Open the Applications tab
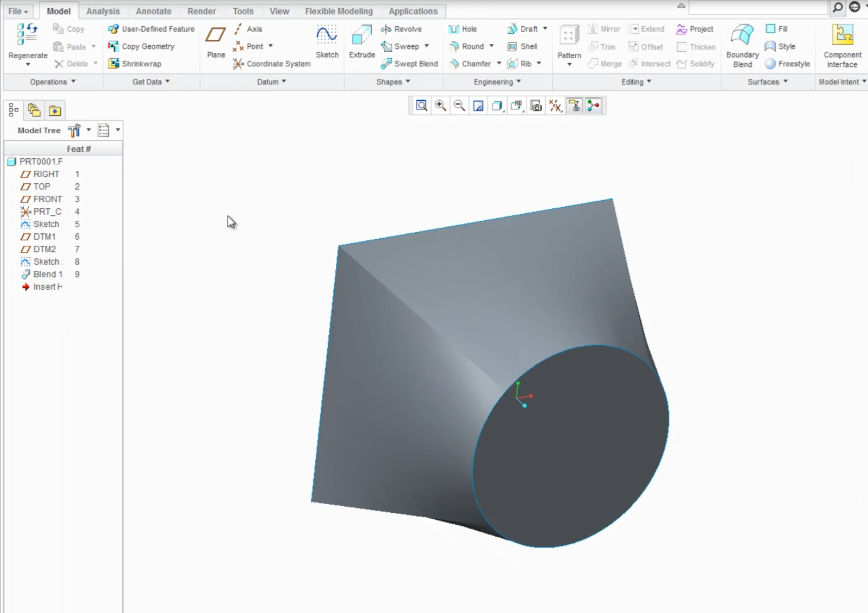The width and height of the screenshot is (868, 613). click(413, 11)
